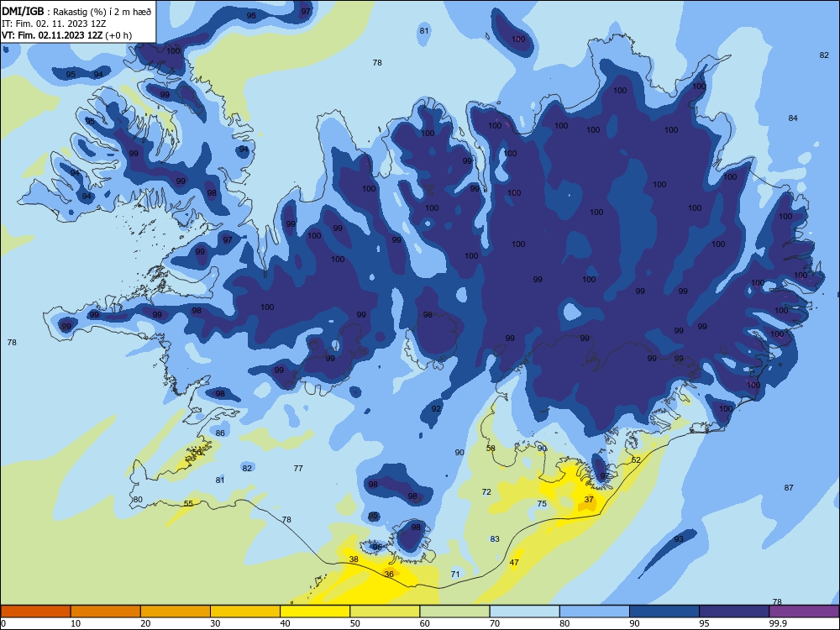Select the humidity value 83 on the map
840x630 pixels.
pyautogui.click(x=495, y=539)
